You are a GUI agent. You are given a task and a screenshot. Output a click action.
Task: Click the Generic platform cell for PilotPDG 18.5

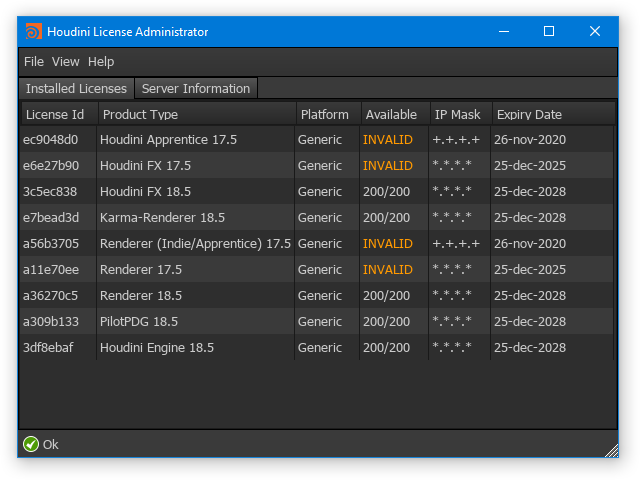[320, 322]
